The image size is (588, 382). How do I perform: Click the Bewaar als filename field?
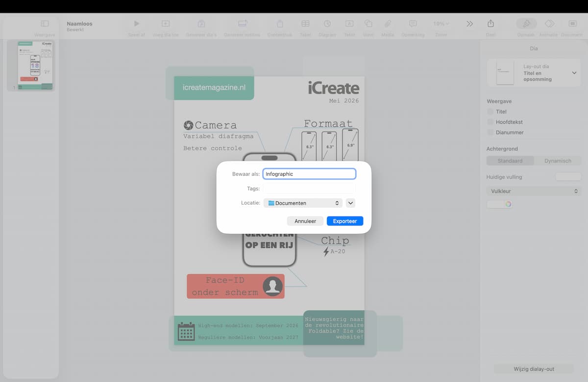pyautogui.click(x=309, y=174)
